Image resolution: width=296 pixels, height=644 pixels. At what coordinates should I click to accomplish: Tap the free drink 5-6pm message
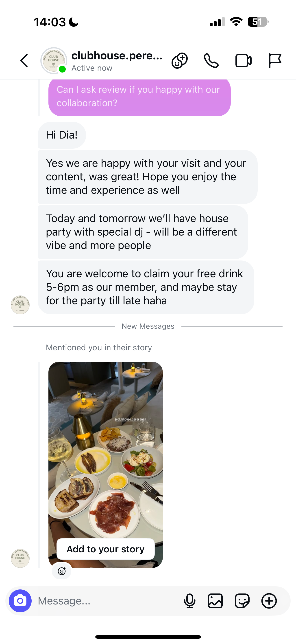(x=146, y=287)
